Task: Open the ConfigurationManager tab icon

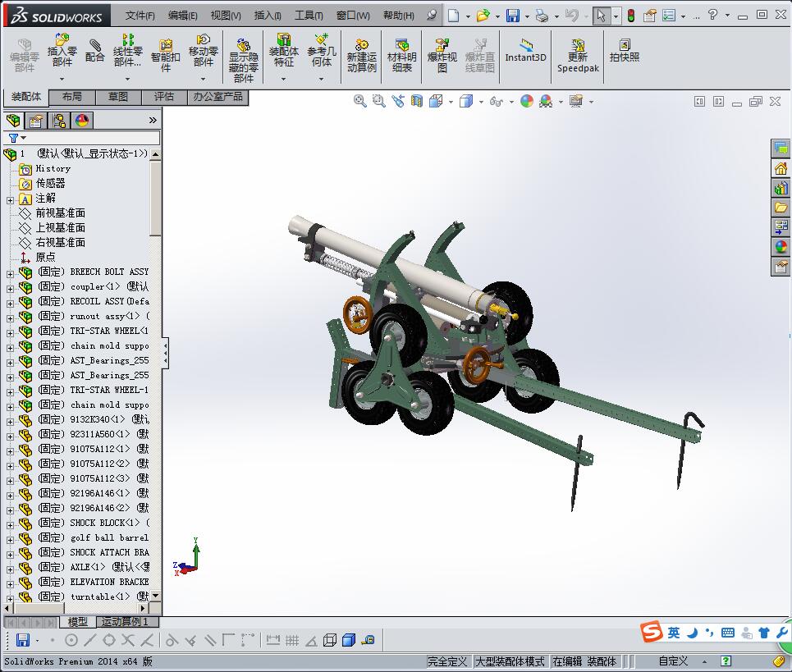Action: (x=59, y=120)
